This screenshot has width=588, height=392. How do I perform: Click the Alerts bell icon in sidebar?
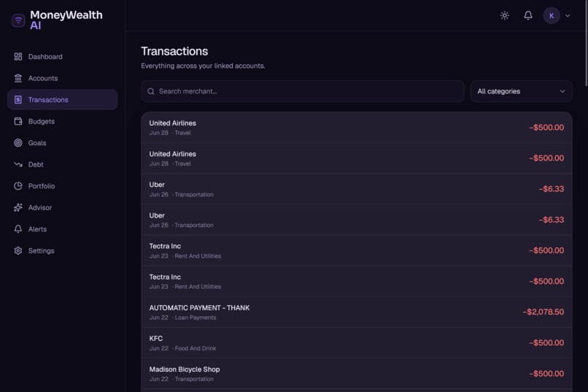coord(18,228)
